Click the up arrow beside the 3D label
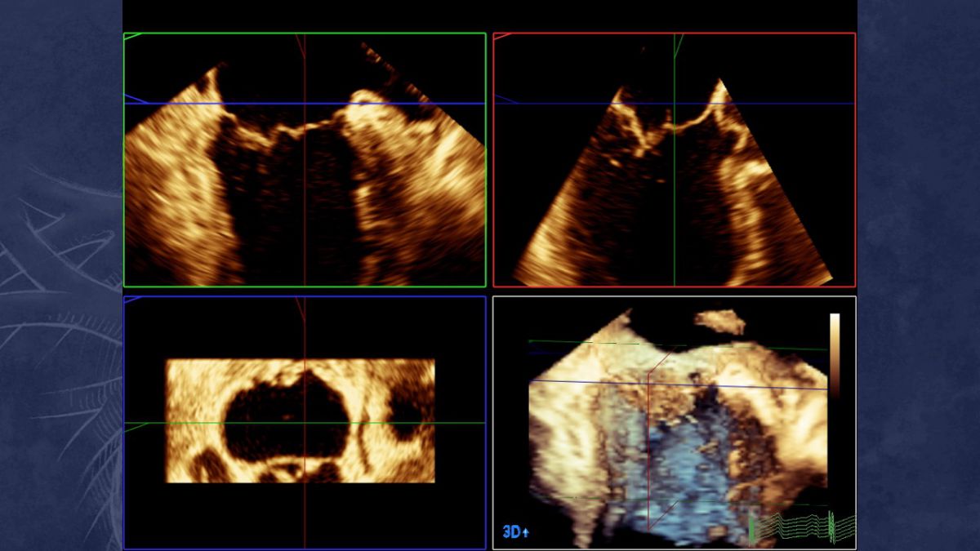 click(x=526, y=533)
